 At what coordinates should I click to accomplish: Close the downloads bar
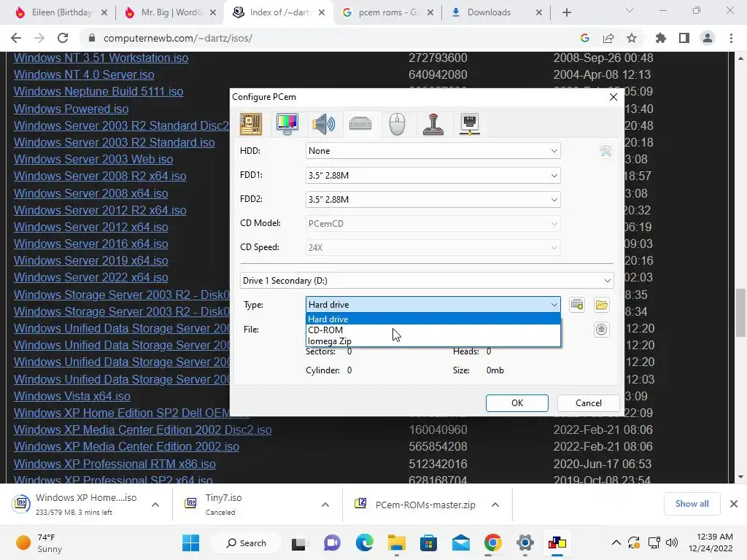click(x=734, y=504)
